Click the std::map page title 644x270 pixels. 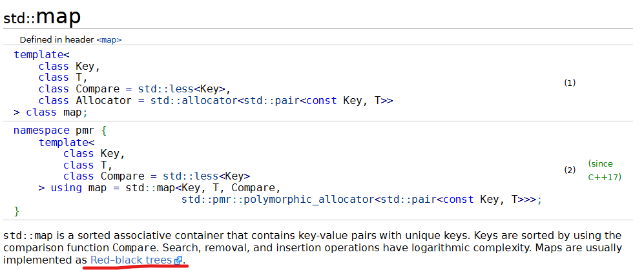[x=42, y=17]
